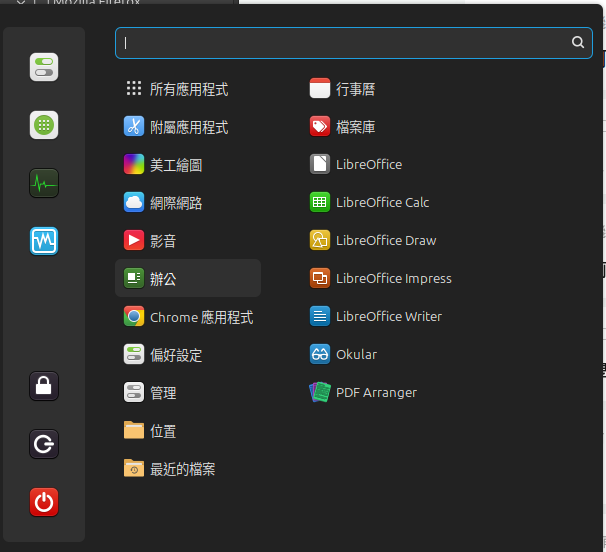The width and height of the screenshot is (606, 552).
Task: Click the folder icon for 位置
Action: click(134, 430)
